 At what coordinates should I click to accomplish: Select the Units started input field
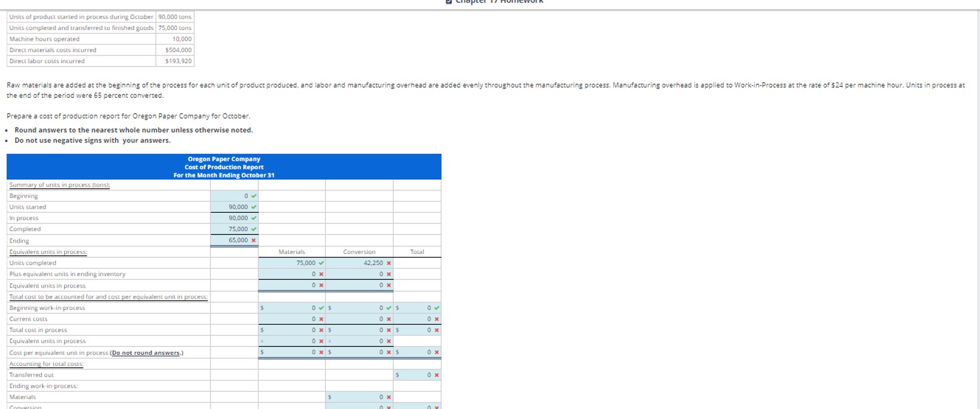point(234,207)
